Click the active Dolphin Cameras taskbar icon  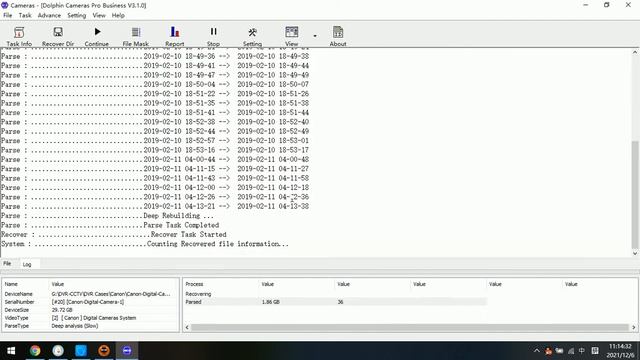point(127,351)
